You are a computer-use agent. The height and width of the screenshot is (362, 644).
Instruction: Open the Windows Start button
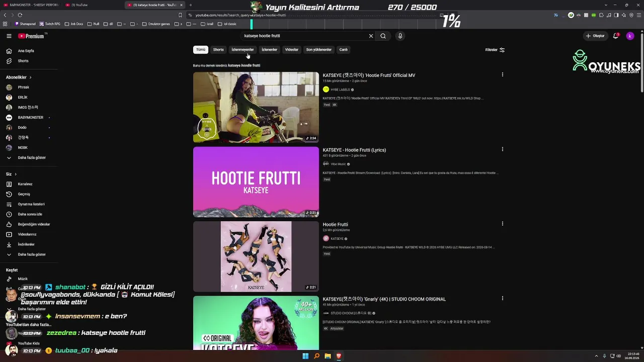point(305,356)
